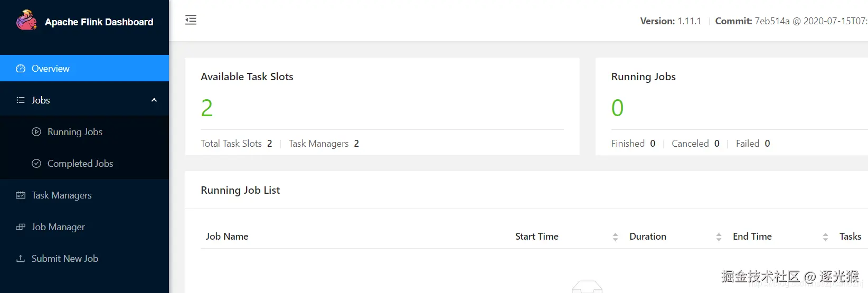The height and width of the screenshot is (293, 868).
Task: Click the Apache Flink squirrel logo
Action: (x=26, y=21)
